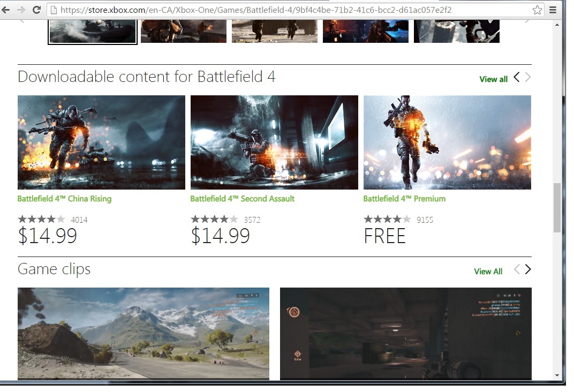The height and width of the screenshot is (392, 574).
Task: Click the browser back arrow
Action: pyautogui.click(x=5, y=10)
